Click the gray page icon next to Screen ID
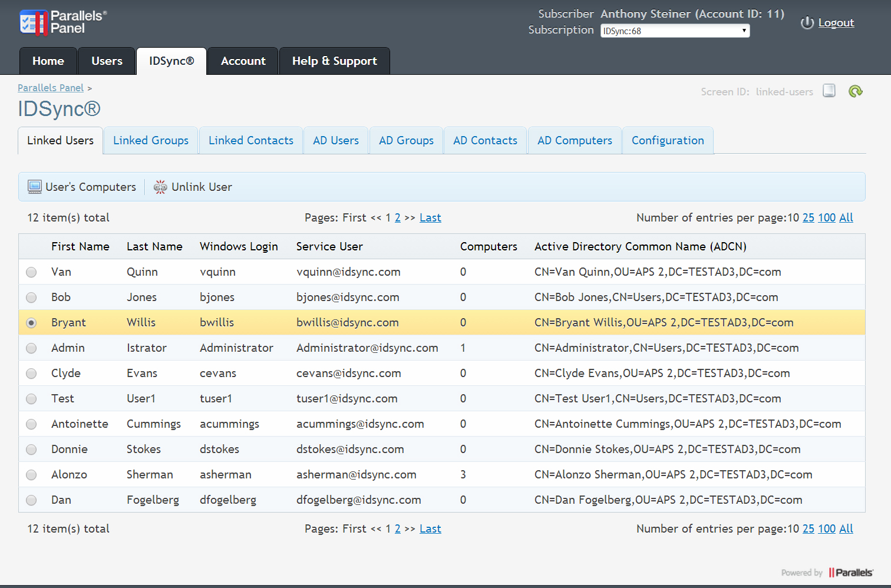This screenshot has width=891, height=588. tap(829, 91)
